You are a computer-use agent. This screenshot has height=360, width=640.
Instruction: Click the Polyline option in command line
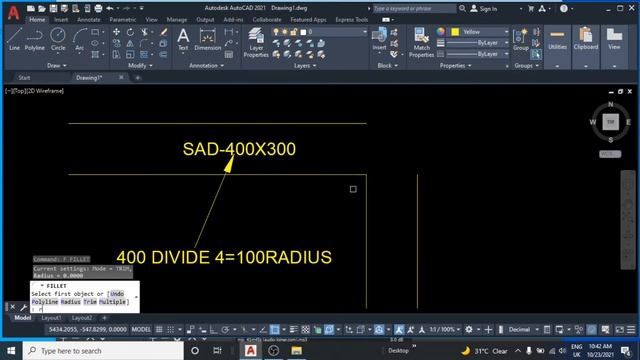(x=45, y=302)
